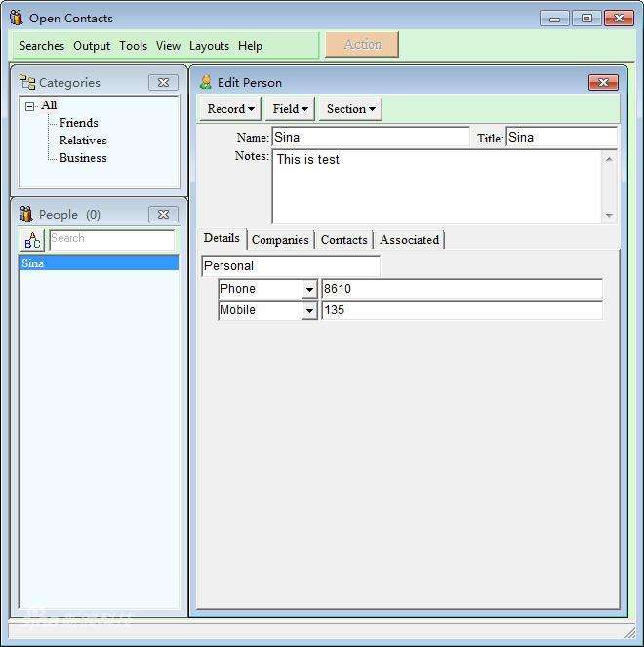Open the Help menu

coord(250,46)
